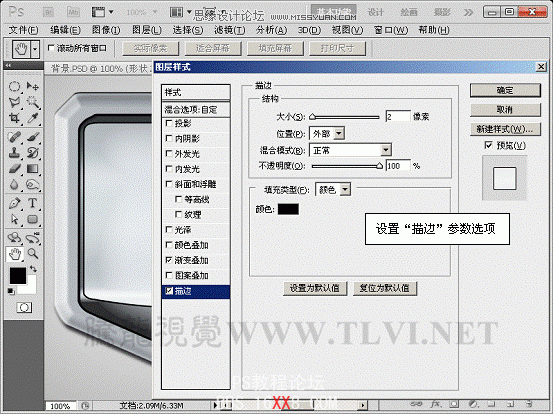Click the 取消 Cancel button
Screen dimensions: 553x414
tap(505, 110)
